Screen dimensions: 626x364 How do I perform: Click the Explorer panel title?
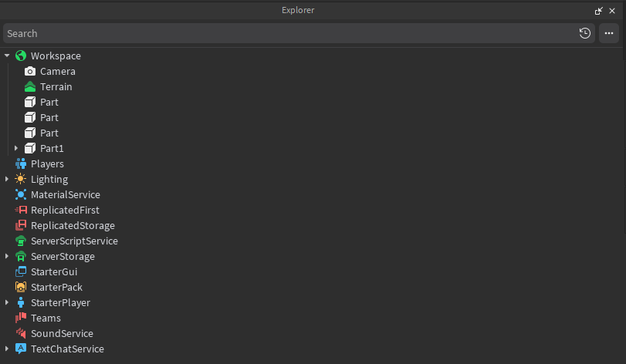(298, 10)
